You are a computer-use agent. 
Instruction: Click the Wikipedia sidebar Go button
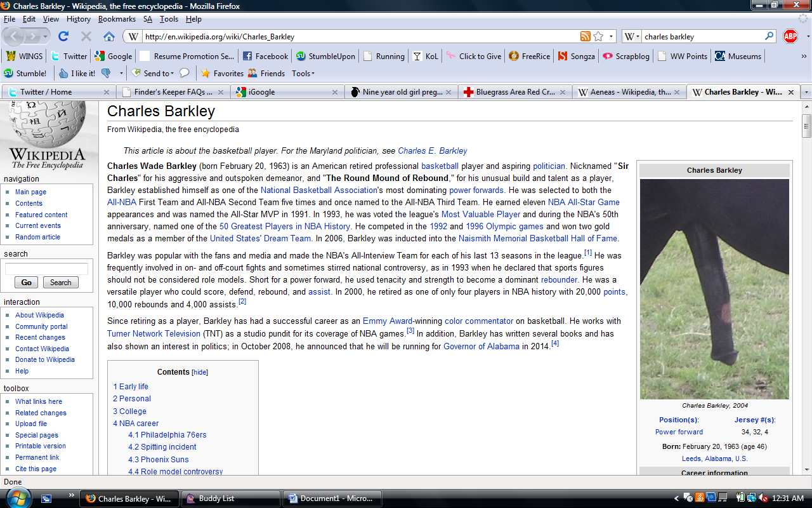(x=26, y=283)
